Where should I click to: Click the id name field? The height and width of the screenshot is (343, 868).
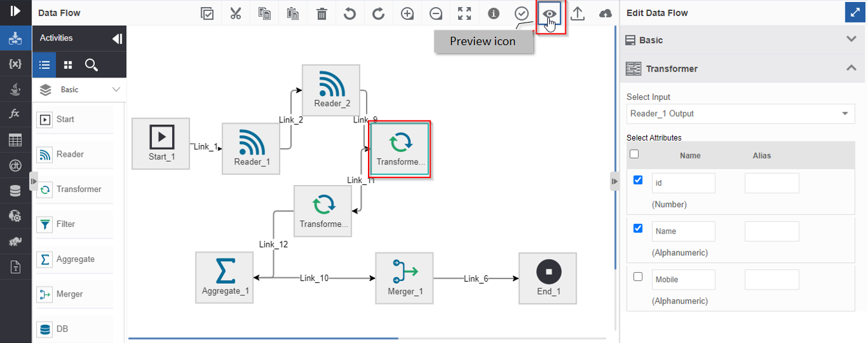[684, 183]
